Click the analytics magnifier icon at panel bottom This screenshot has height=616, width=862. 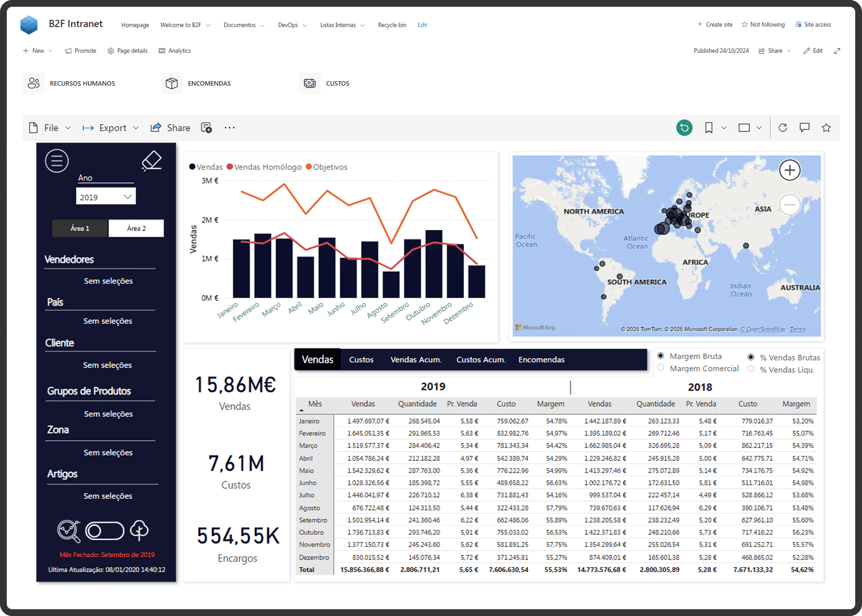(69, 531)
